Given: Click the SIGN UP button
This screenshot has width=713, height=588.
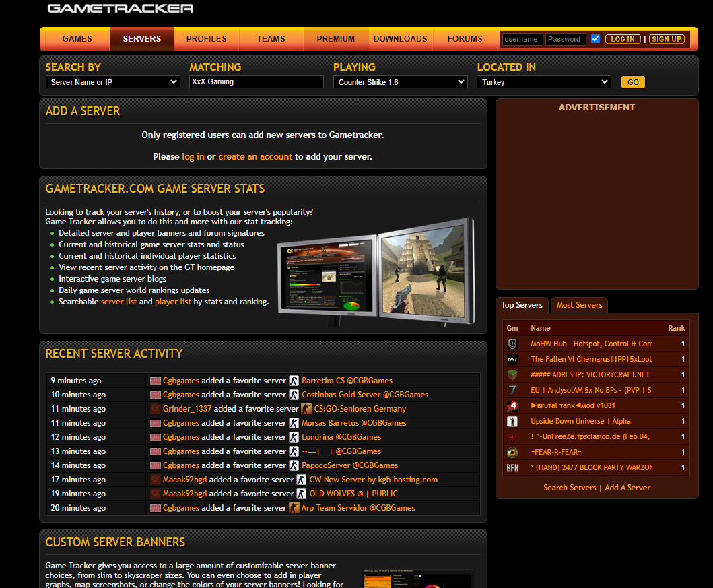Looking at the screenshot, I should coord(667,39).
